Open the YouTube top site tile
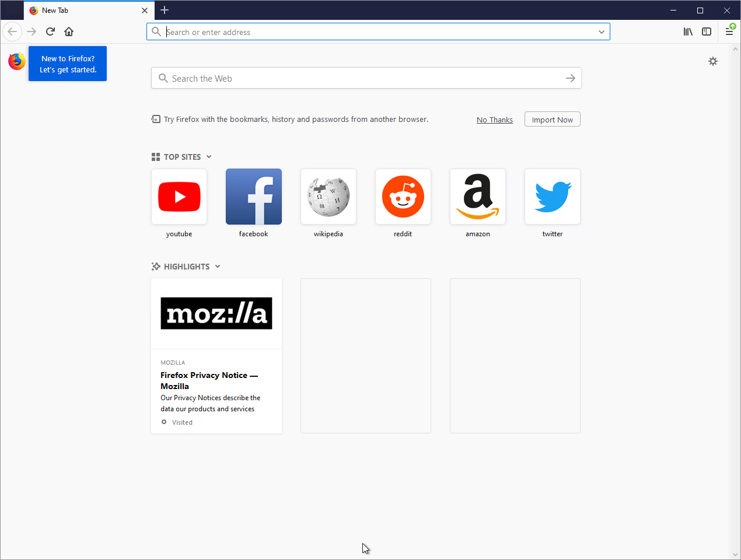 pyautogui.click(x=179, y=197)
